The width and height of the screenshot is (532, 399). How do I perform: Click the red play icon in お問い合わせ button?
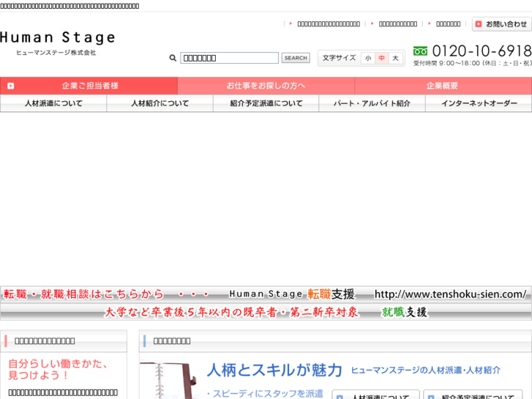[479, 24]
